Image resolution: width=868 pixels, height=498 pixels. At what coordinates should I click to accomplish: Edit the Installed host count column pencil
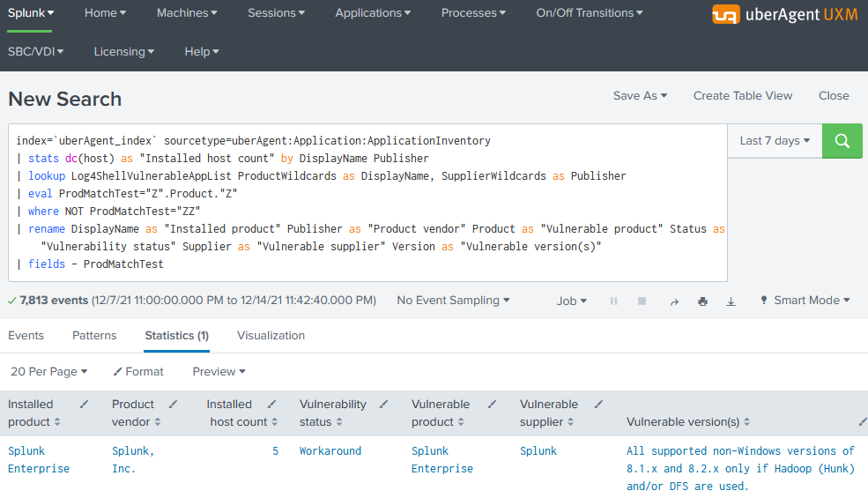pos(271,405)
